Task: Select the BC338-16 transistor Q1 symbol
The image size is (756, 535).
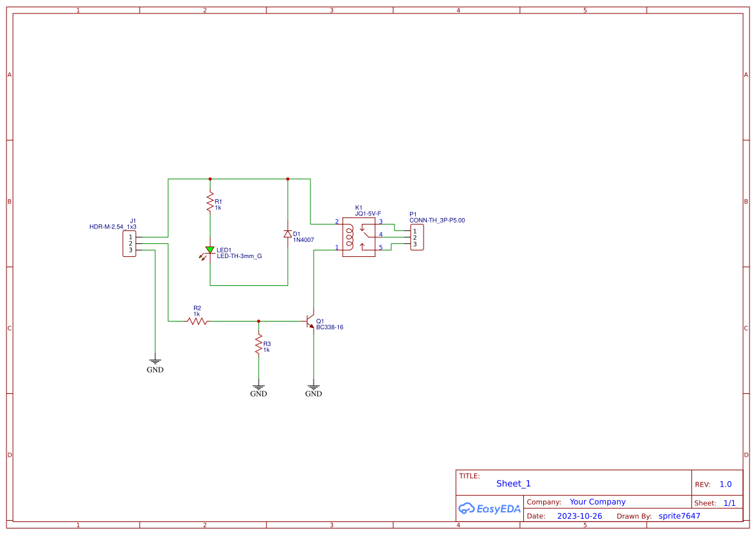Action: [x=309, y=321]
